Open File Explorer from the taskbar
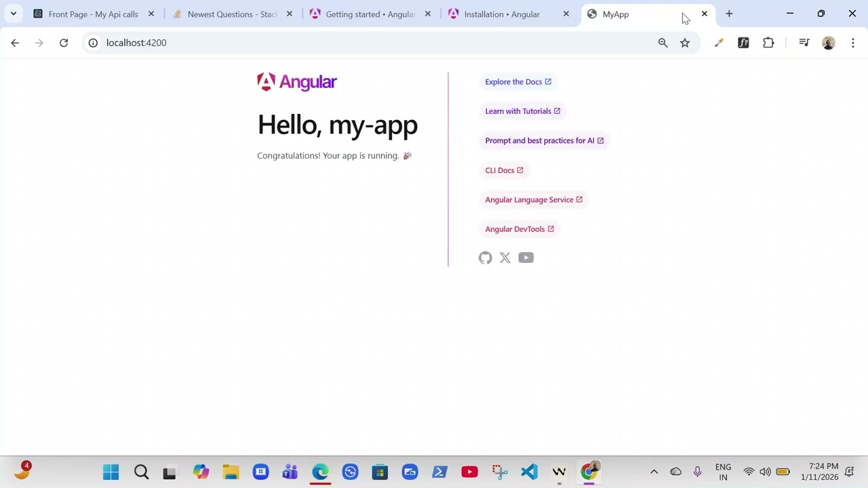This screenshot has width=868, height=488. coord(231,472)
